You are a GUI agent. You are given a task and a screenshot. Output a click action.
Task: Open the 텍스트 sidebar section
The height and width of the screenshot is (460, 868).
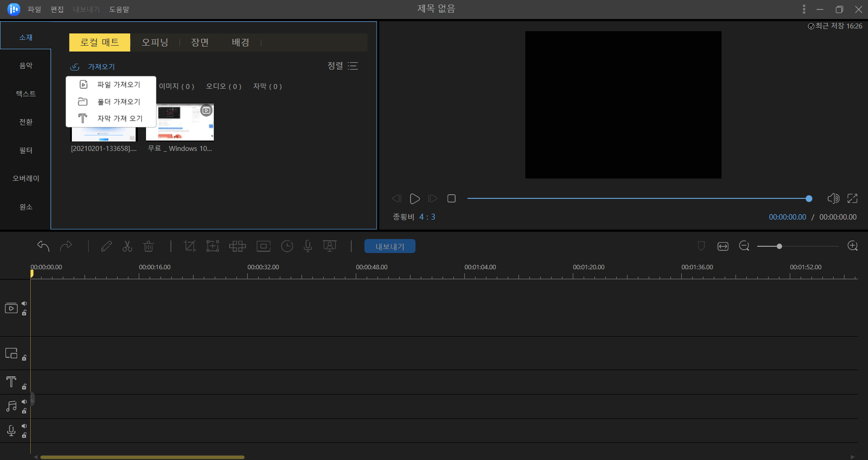coord(26,94)
